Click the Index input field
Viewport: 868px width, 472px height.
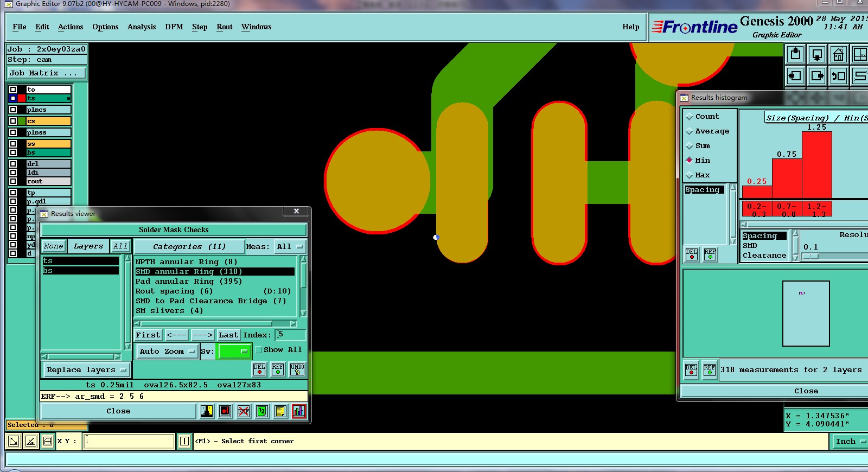tap(291, 335)
